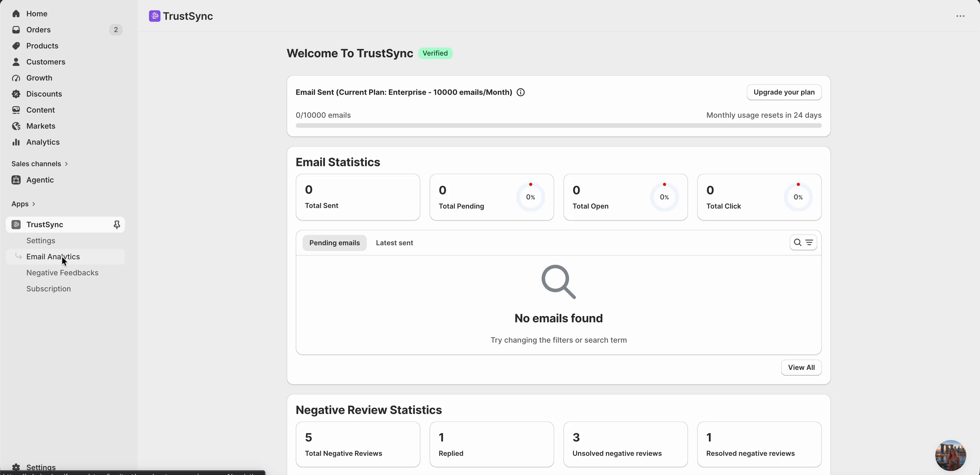Click the Settings gear icon at bottom

[16, 467]
